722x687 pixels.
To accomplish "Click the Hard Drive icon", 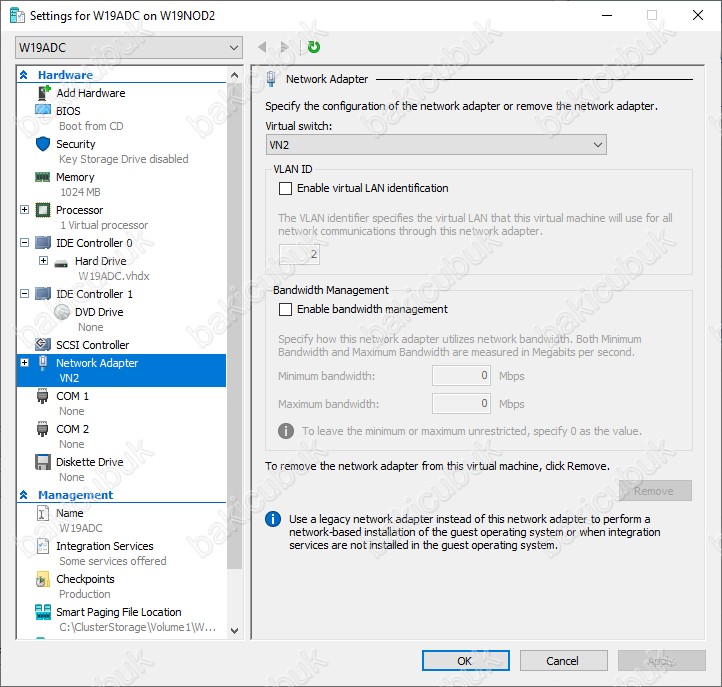I will click(61, 264).
